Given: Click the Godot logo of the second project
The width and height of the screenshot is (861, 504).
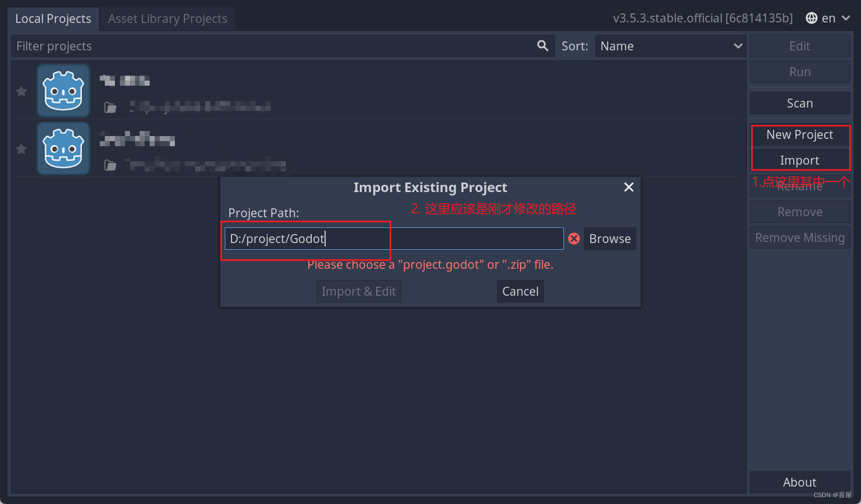Looking at the screenshot, I should pyautogui.click(x=63, y=148).
